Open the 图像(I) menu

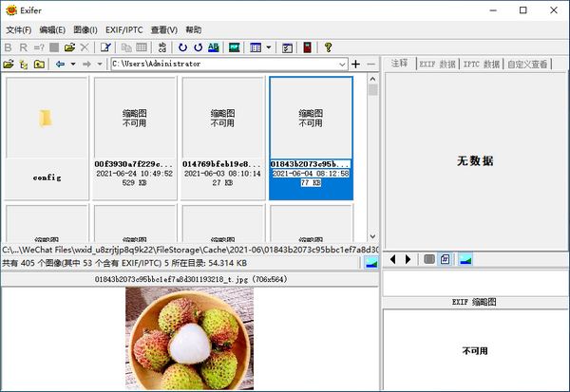85,29
